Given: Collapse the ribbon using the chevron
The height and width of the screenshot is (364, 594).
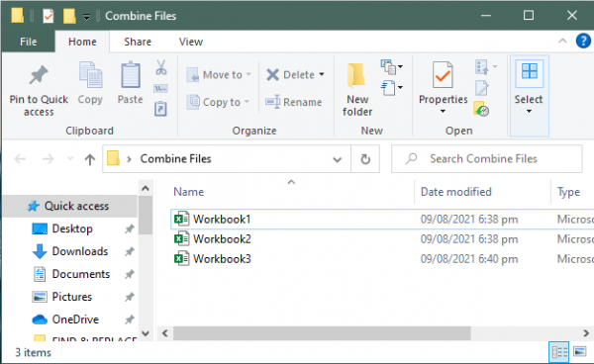Looking at the screenshot, I should (x=562, y=41).
